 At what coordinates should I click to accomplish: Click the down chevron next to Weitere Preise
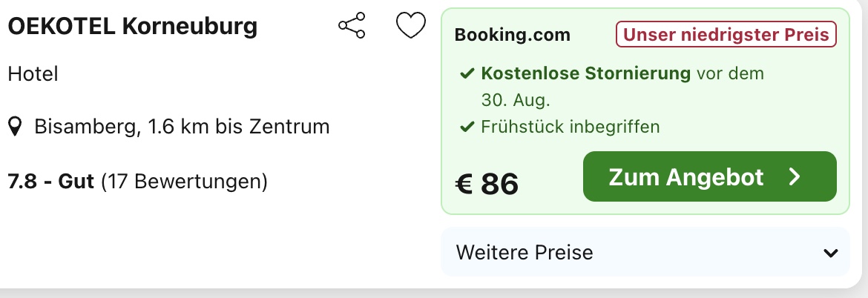click(x=830, y=254)
